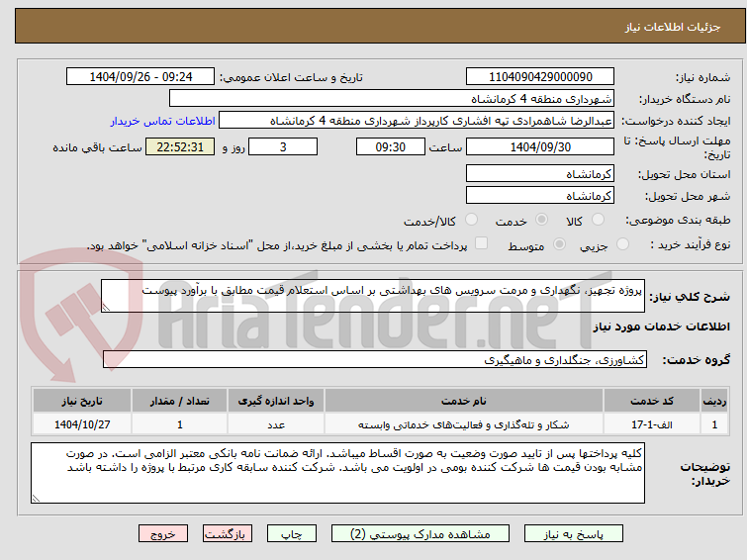Click service name cell شکار و تله‌گذاری
Screen dimensions: 747x560
464,424
